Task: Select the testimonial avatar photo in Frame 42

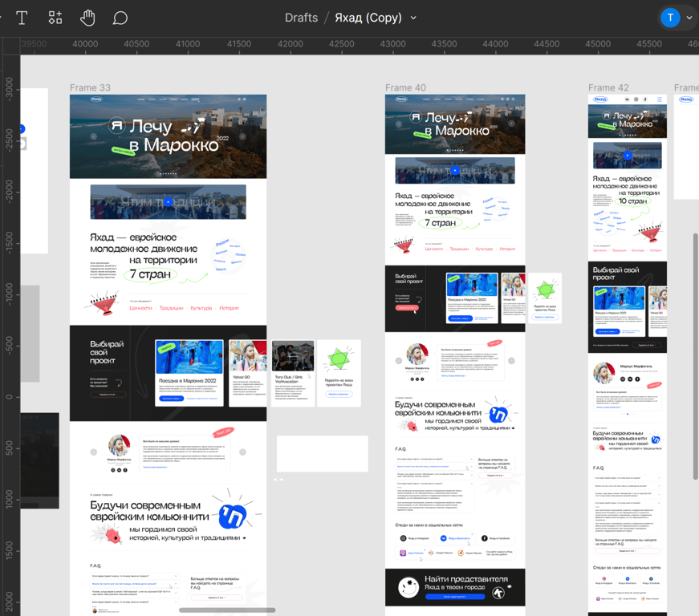Action: pyautogui.click(x=604, y=373)
